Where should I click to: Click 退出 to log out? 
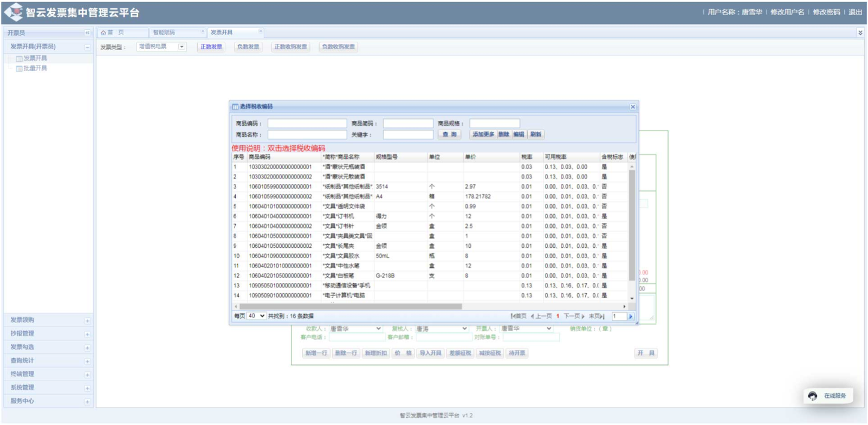tap(855, 12)
